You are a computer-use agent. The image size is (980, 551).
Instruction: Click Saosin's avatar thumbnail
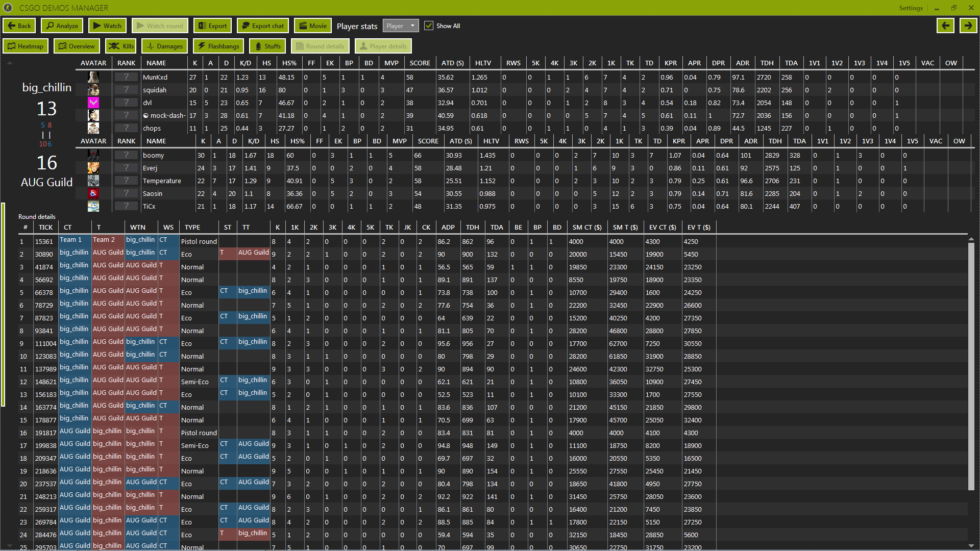pyautogui.click(x=93, y=193)
